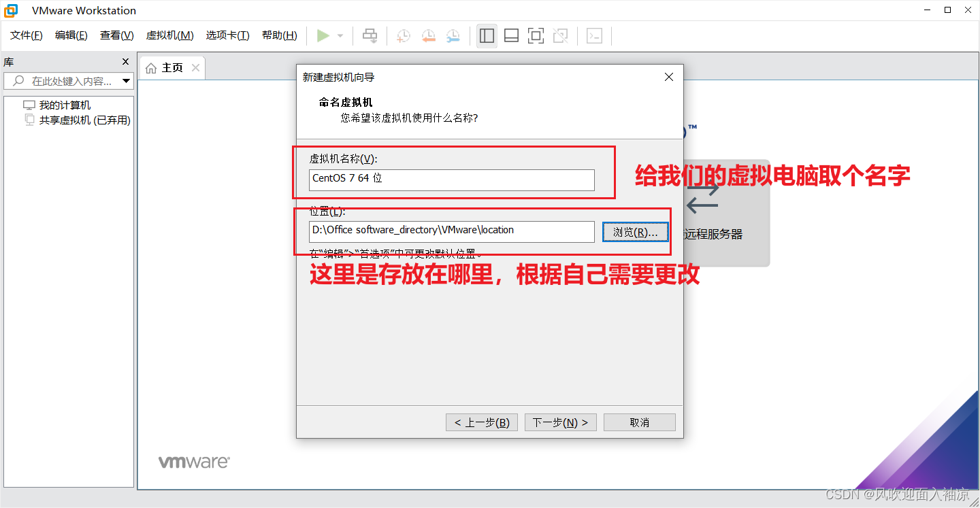Click the 位置 path input field
980x508 pixels.
pyautogui.click(x=451, y=231)
